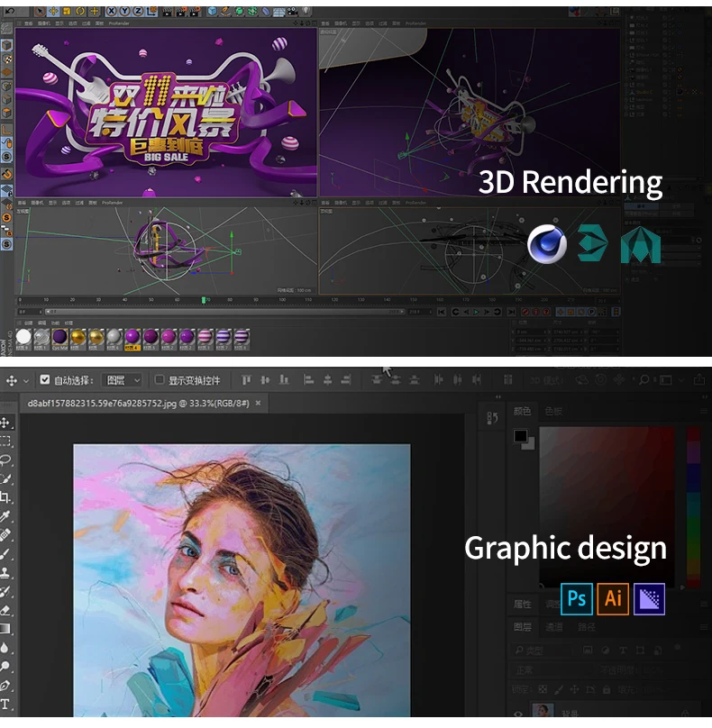Open the 图层 auto-select dropdown
Viewport: 712px width, 728px height.
coord(123,381)
